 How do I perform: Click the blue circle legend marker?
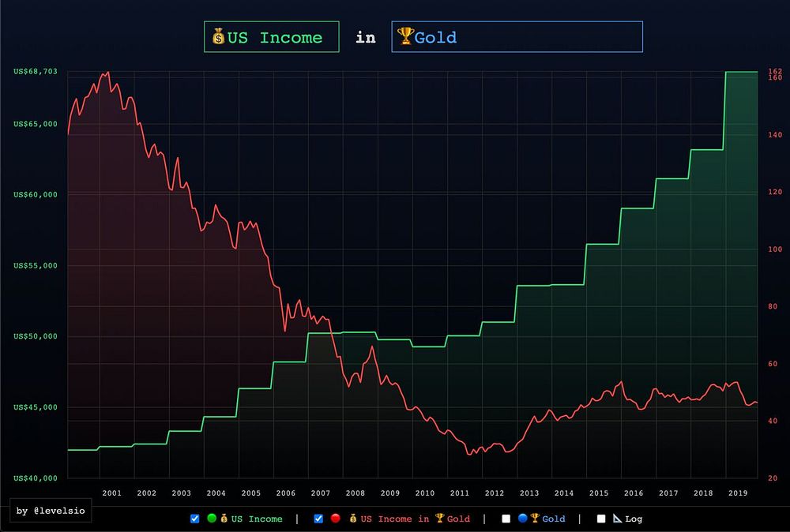click(x=522, y=518)
